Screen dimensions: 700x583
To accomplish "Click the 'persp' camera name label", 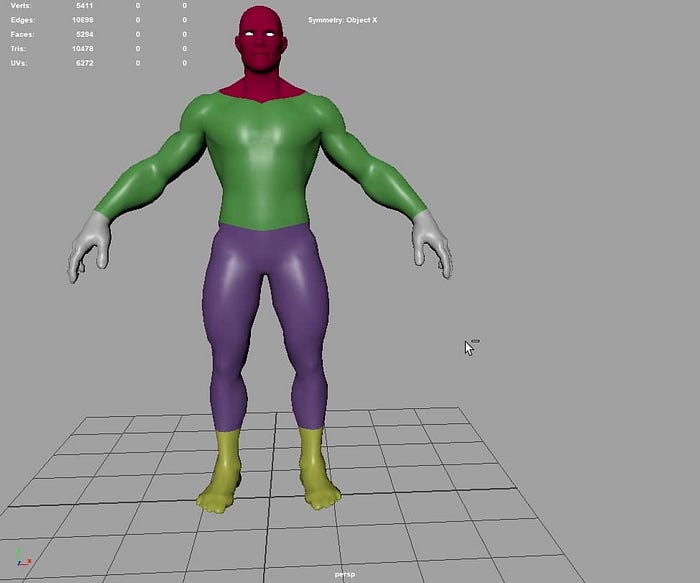I will (345, 575).
